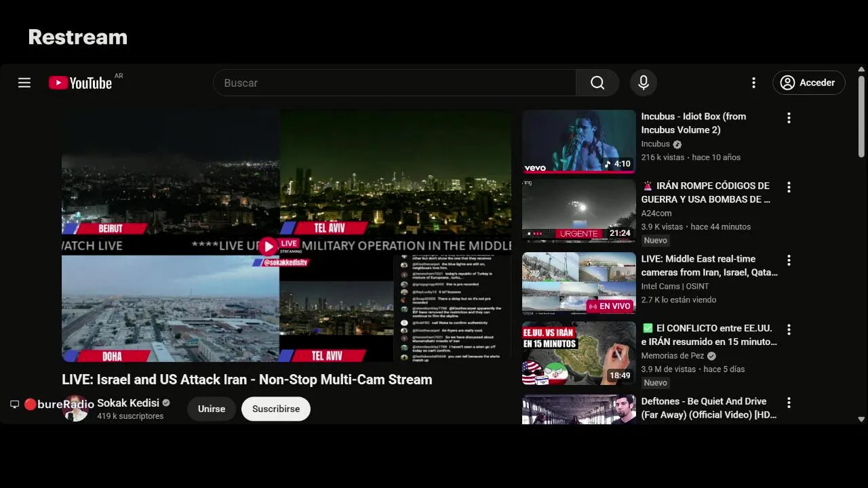
Task: Open the URGENTE A24com video thumbnail
Action: click(x=579, y=211)
